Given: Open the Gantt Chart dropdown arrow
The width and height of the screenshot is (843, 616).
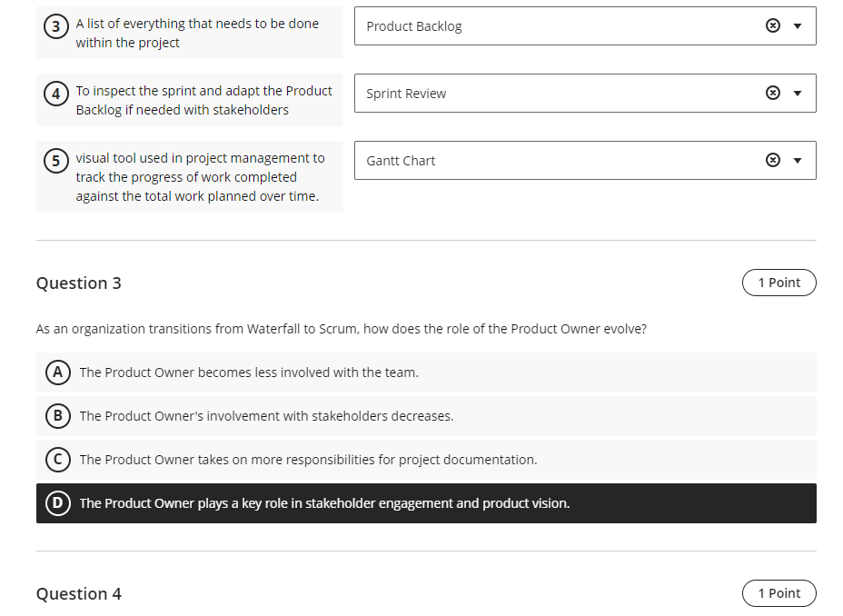Looking at the screenshot, I should 798,160.
